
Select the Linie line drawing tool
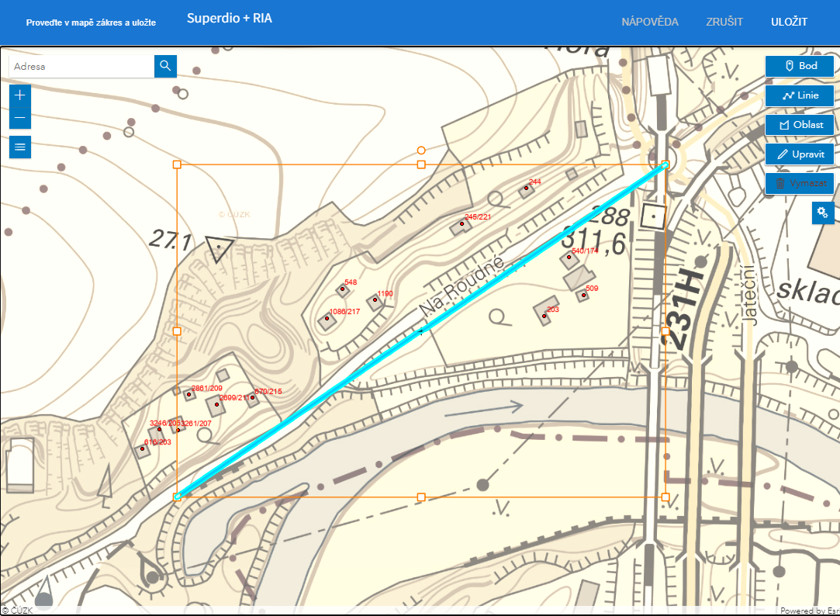tap(800, 95)
